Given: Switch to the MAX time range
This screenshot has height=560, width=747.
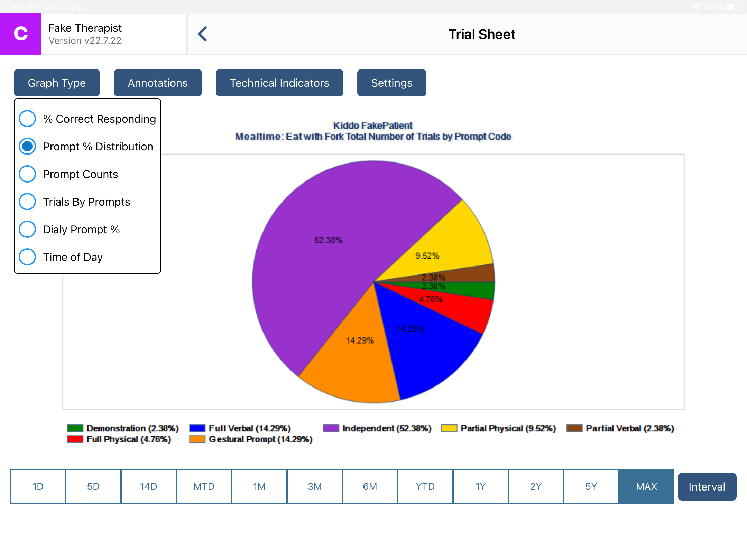Looking at the screenshot, I should pyautogui.click(x=646, y=486).
